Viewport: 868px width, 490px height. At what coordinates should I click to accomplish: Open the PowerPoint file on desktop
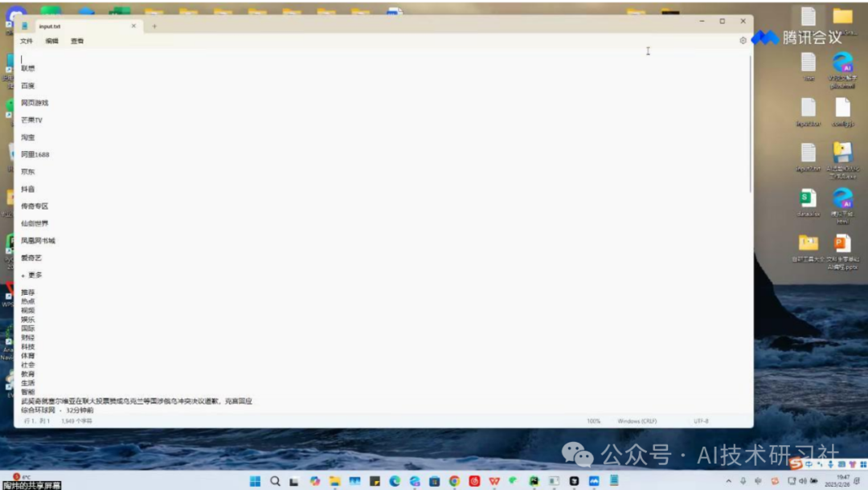click(841, 243)
